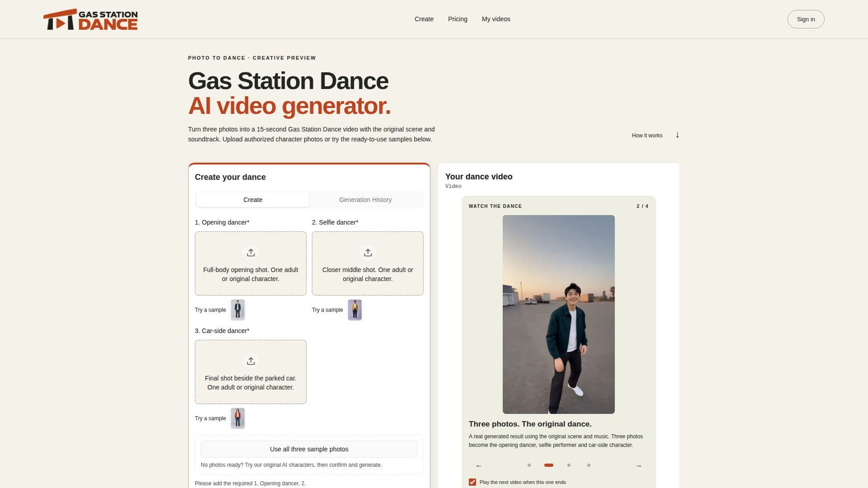This screenshot has width=868, height=488.
Task: Jump to third carousel dot
Action: [569, 465]
